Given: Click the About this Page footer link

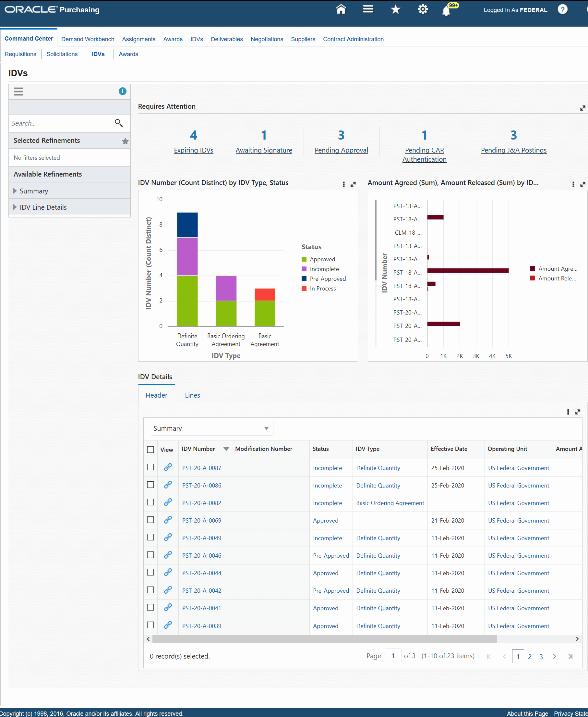Looking at the screenshot, I should tap(527, 714).
